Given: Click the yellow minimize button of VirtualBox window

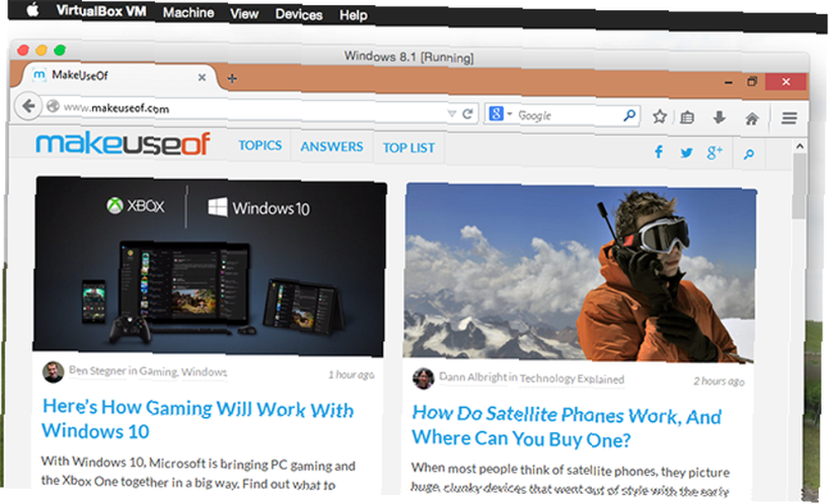Looking at the screenshot, I should 41,51.
